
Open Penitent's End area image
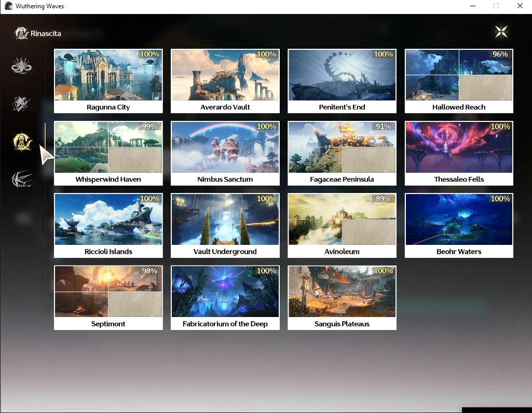pyautogui.click(x=342, y=75)
